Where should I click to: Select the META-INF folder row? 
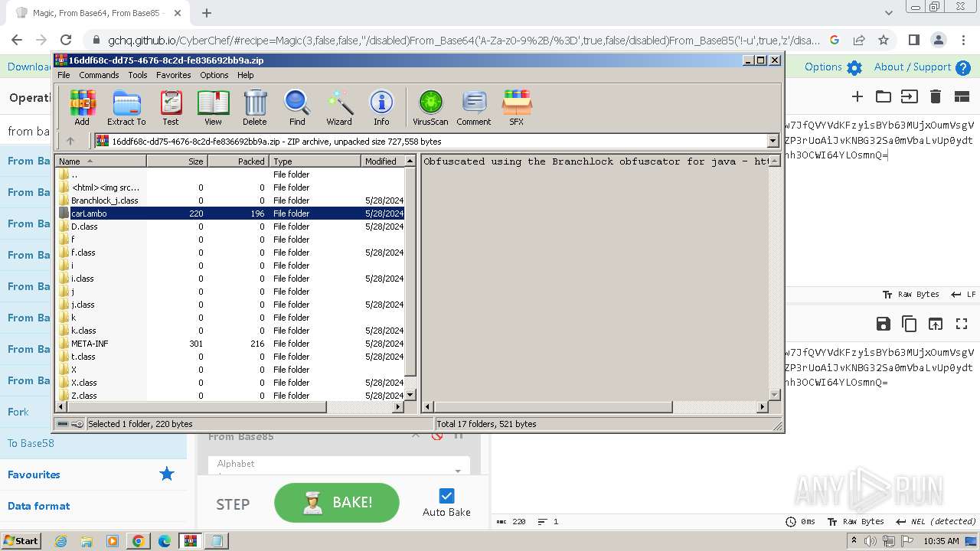[x=230, y=344]
